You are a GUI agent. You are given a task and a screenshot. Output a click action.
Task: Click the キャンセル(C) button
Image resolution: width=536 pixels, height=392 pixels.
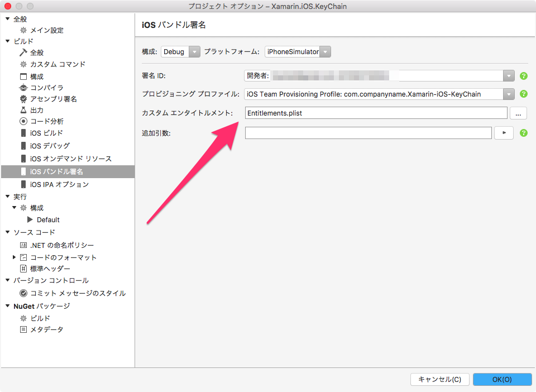(439, 379)
